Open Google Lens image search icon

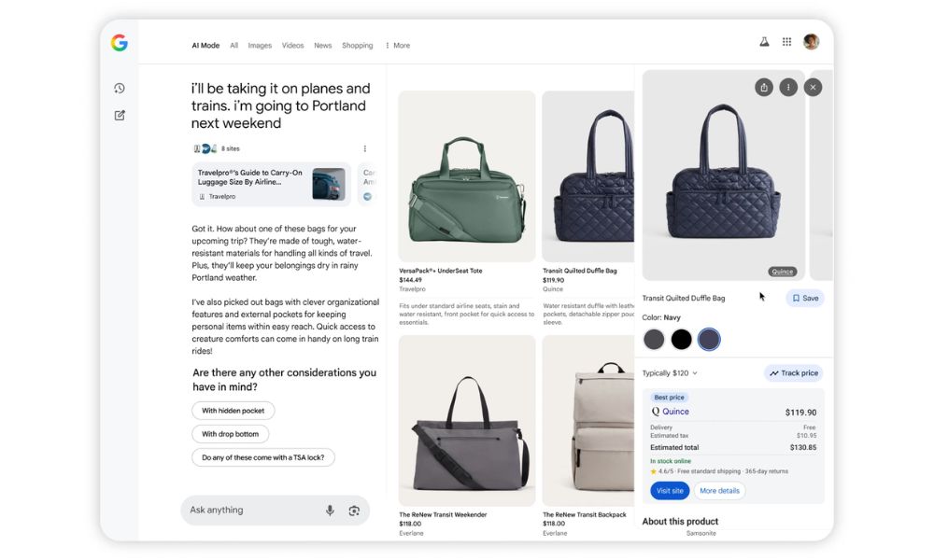tap(354, 511)
